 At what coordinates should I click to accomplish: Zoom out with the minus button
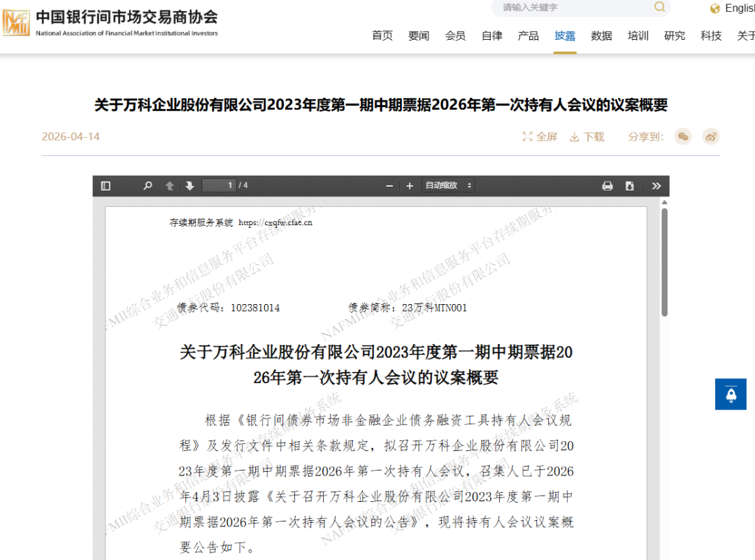[x=389, y=186]
